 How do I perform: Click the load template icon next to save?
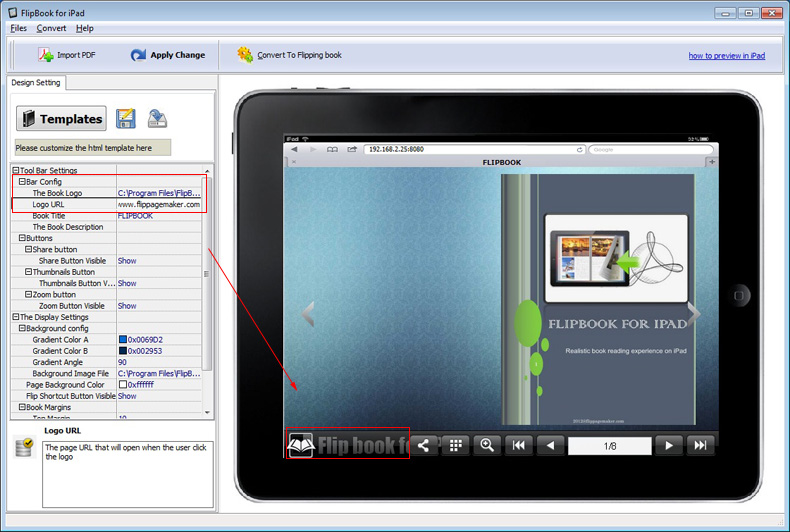click(157, 119)
